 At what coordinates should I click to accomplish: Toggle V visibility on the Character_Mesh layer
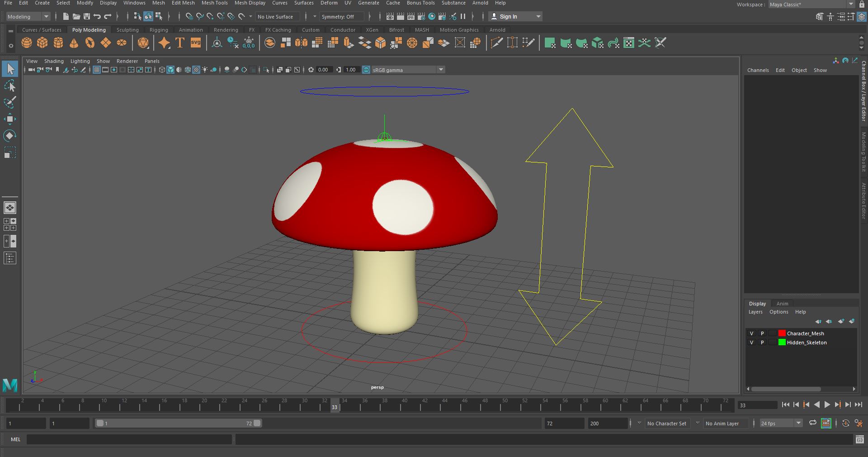752,333
